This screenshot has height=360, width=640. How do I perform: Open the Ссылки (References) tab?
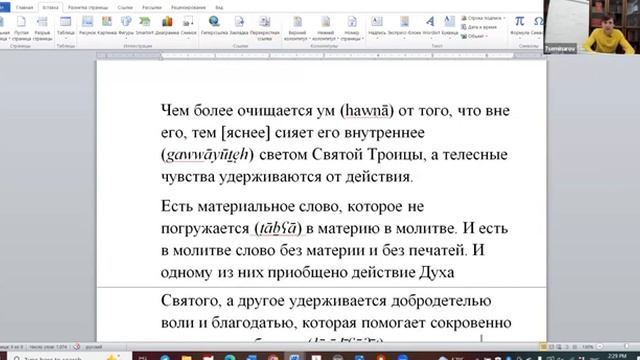tap(125, 7)
